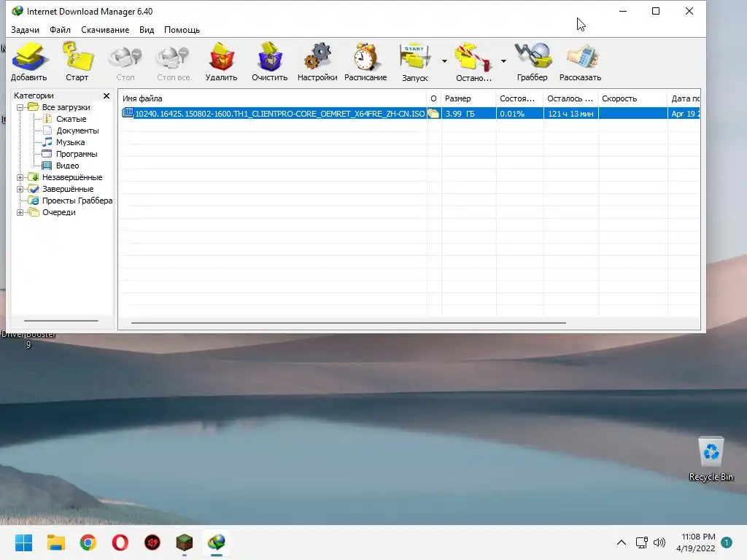Sort by the Осталось column header

point(570,98)
